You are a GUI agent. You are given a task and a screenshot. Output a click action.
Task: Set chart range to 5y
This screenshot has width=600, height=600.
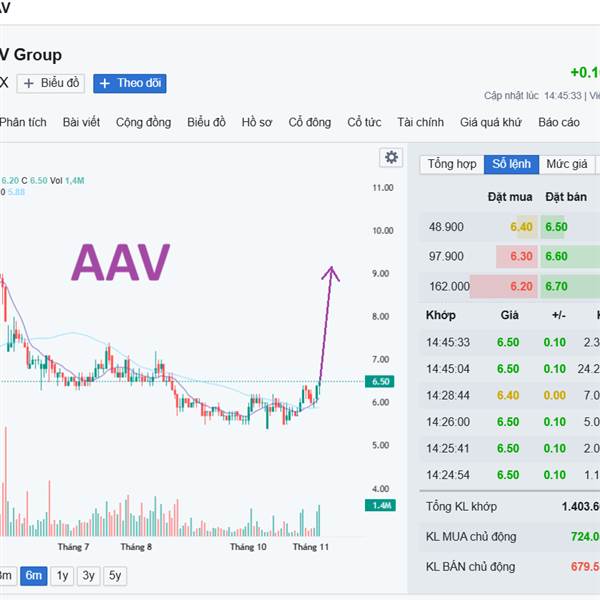116,575
